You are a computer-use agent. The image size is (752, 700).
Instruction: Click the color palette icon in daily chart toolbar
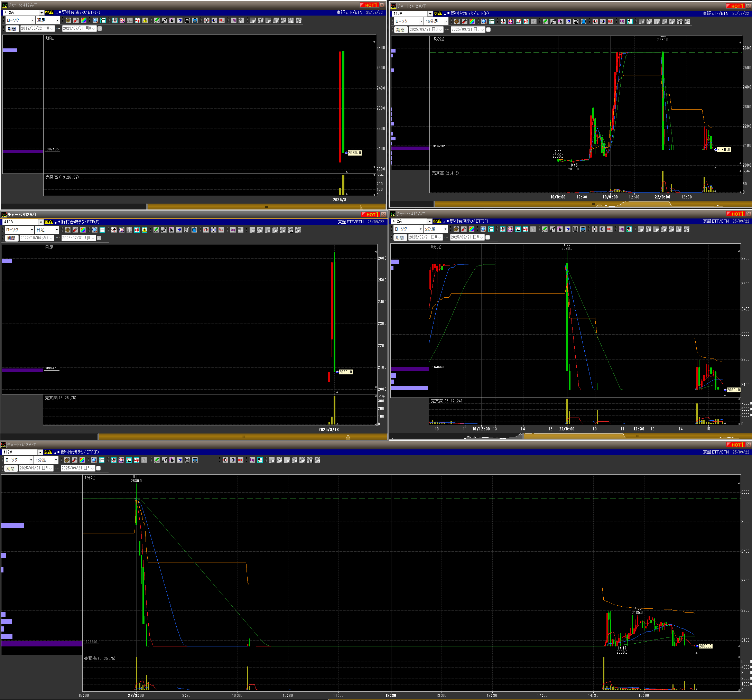point(83,230)
